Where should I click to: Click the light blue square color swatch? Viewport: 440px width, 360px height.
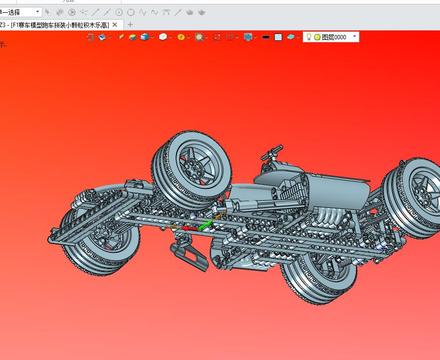[x=278, y=37]
